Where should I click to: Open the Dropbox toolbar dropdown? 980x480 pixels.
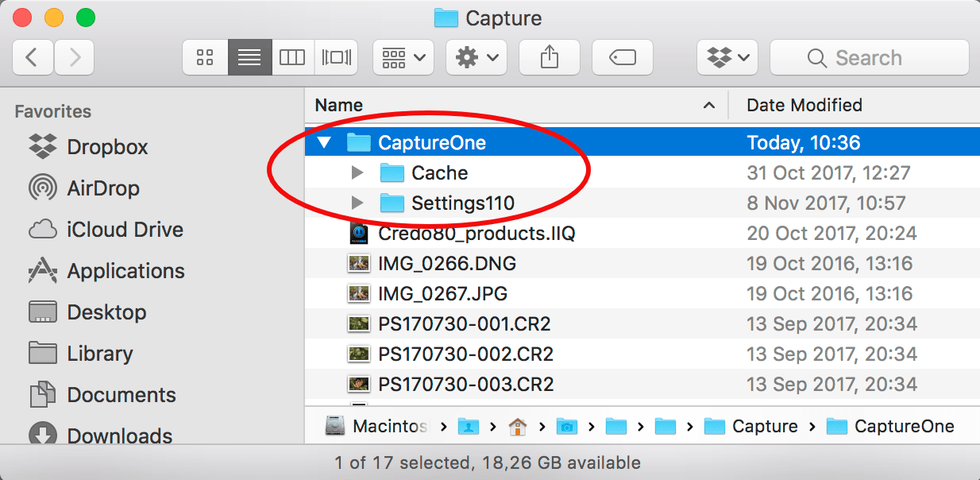[x=727, y=57]
